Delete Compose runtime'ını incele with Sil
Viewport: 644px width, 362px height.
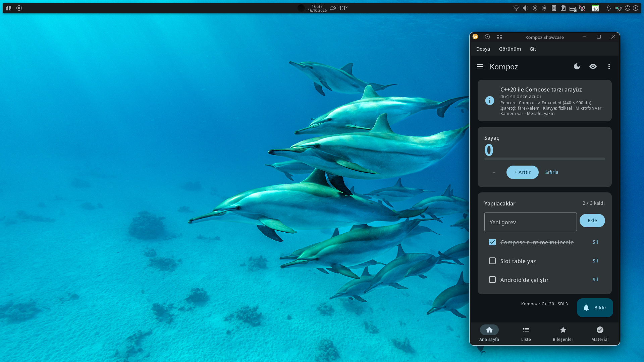tap(595, 242)
